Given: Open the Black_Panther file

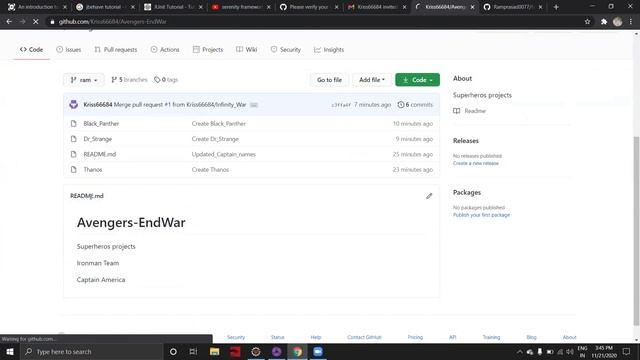Looking at the screenshot, I should pos(101,123).
